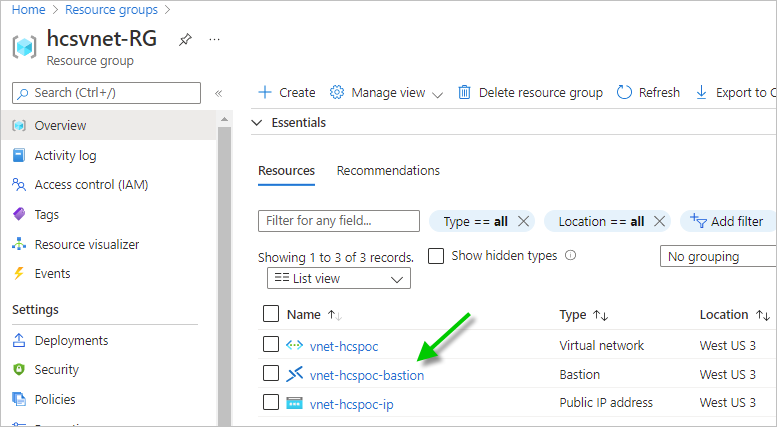Viewport: 777px width, 427px height.
Task: Click the resource group cube icon
Action: click(24, 48)
